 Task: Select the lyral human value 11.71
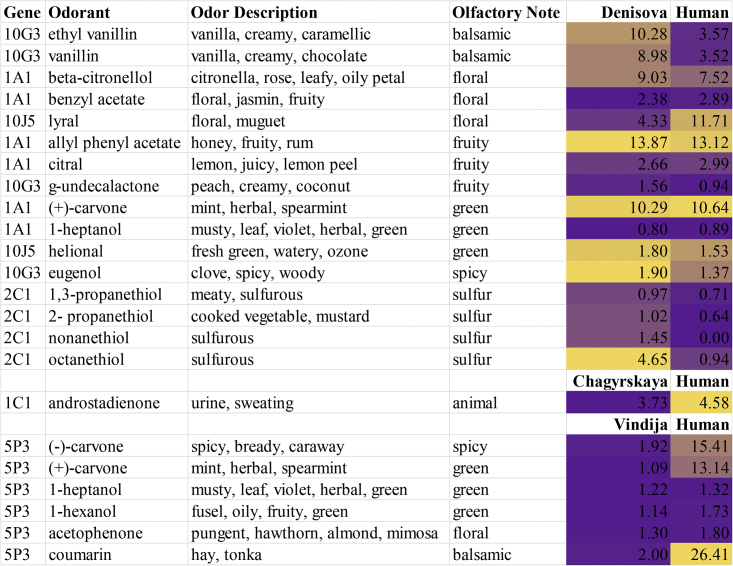point(702,121)
